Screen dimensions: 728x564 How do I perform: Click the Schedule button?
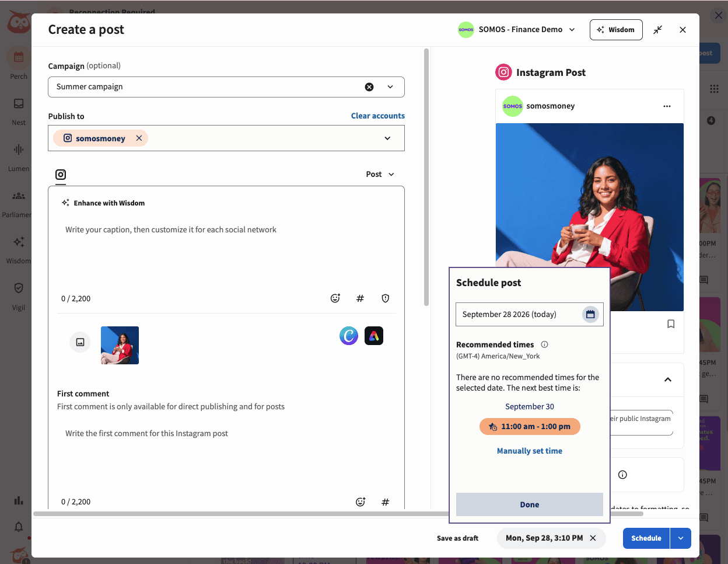coord(646,538)
